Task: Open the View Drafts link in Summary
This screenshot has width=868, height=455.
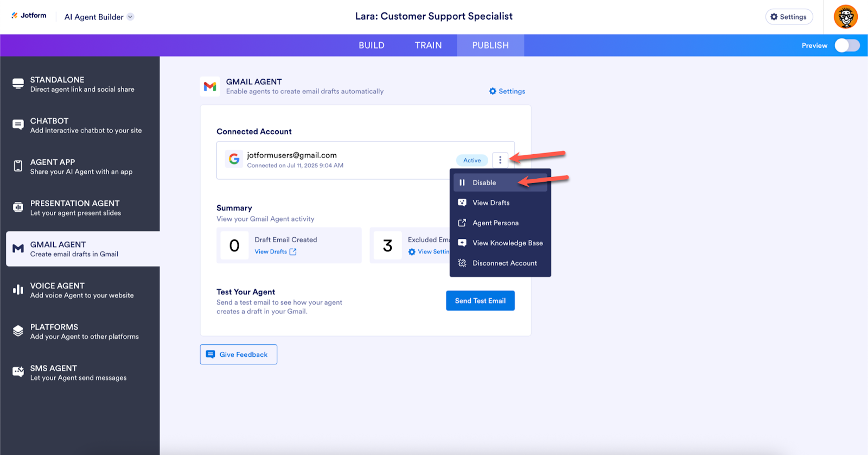Action: (x=276, y=252)
